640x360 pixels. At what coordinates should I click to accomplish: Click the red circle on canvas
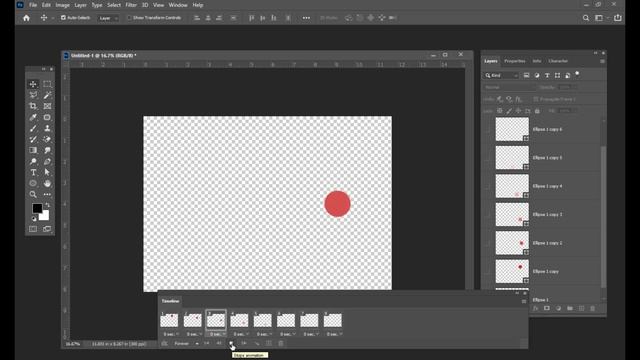[337, 204]
